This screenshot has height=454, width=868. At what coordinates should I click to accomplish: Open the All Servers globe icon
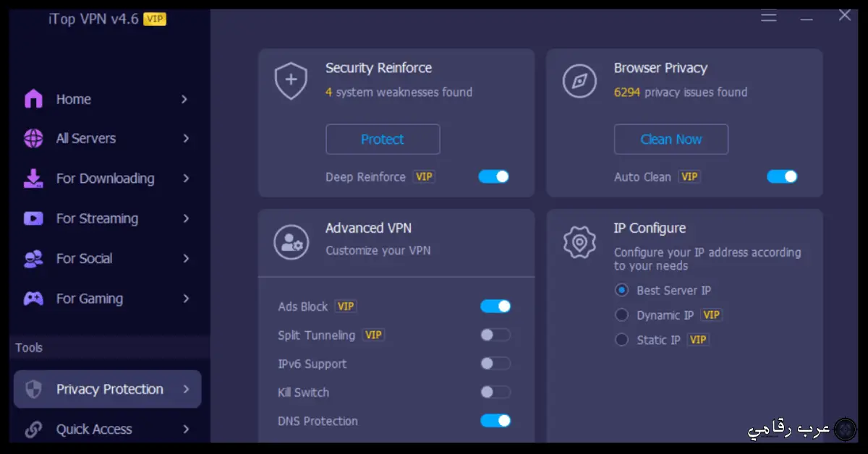(x=33, y=138)
